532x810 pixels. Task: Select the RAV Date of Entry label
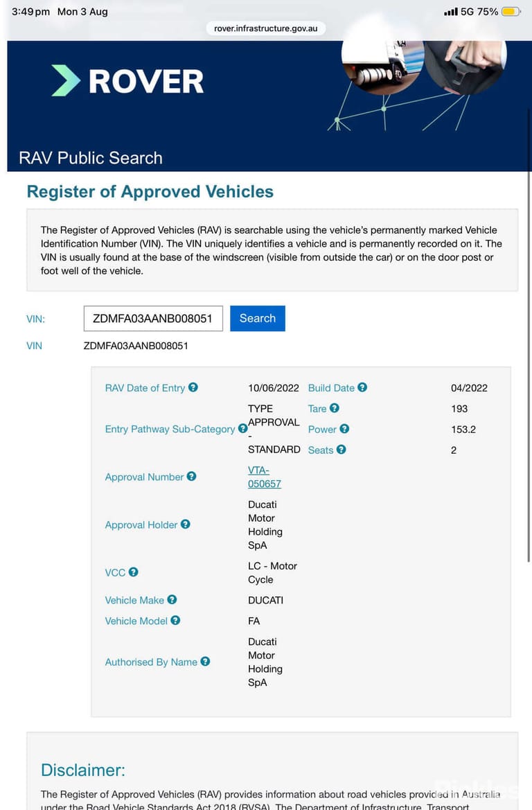[x=145, y=388]
